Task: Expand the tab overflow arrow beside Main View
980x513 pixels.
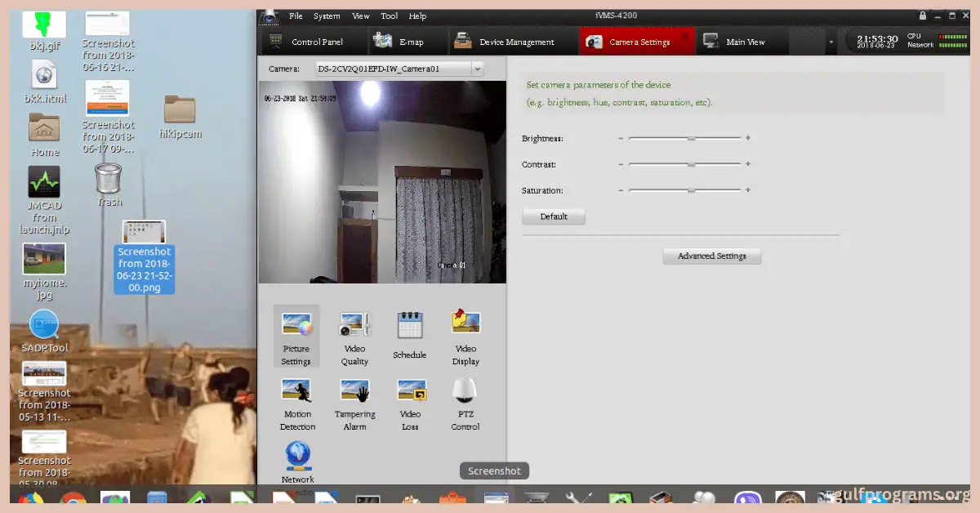Action: (x=831, y=42)
